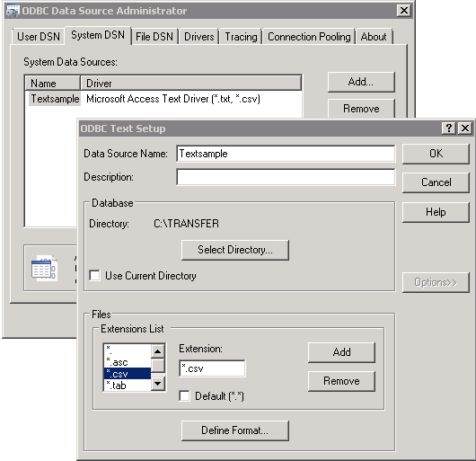Click the Description input field
This screenshot has height=461, width=476.
tap(286, 177)
